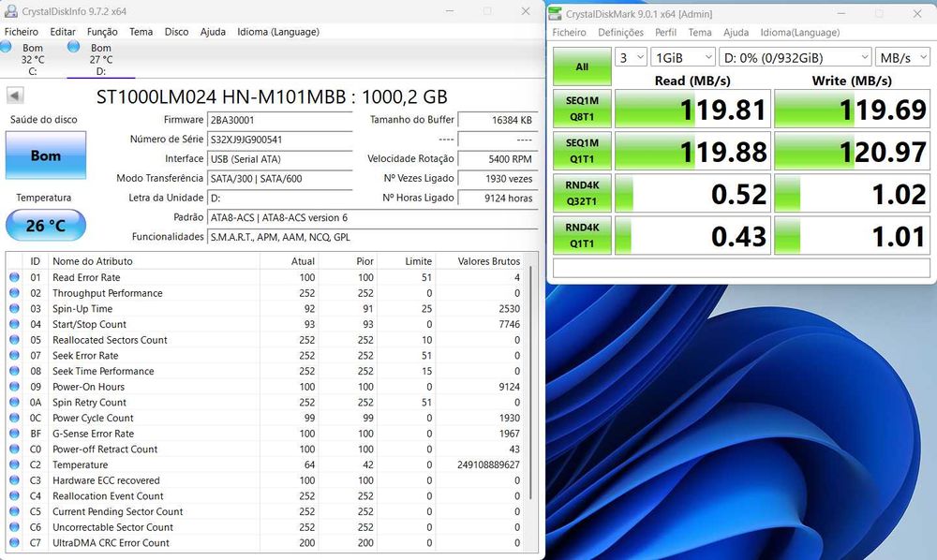
Task: Click the RND4K Q32T1 read result 0.52
Action: click(x=692, y=194)
